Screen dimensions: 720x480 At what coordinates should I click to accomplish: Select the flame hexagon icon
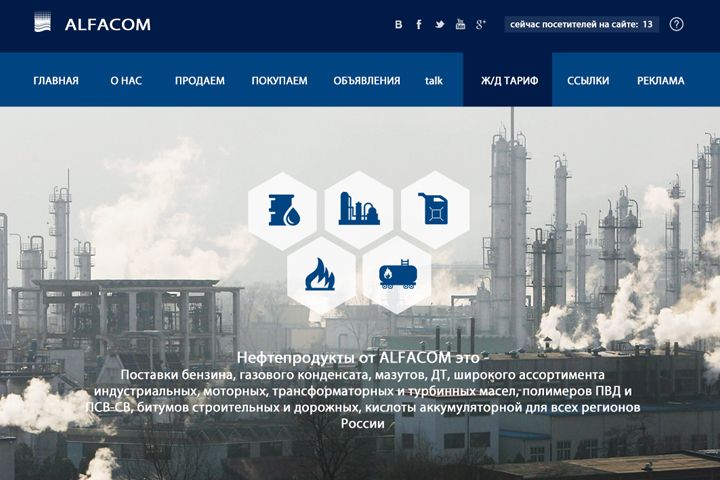tap(321, 276)
